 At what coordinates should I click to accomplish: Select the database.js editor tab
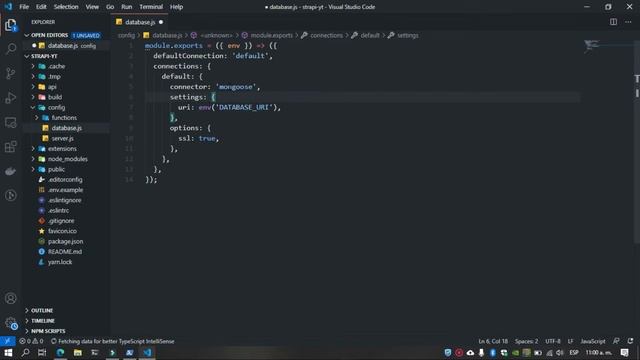[139, 22]
